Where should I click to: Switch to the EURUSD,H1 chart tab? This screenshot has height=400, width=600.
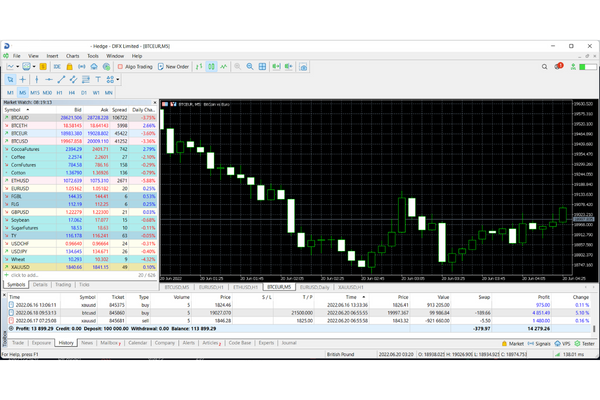click(x=211, y=287)
